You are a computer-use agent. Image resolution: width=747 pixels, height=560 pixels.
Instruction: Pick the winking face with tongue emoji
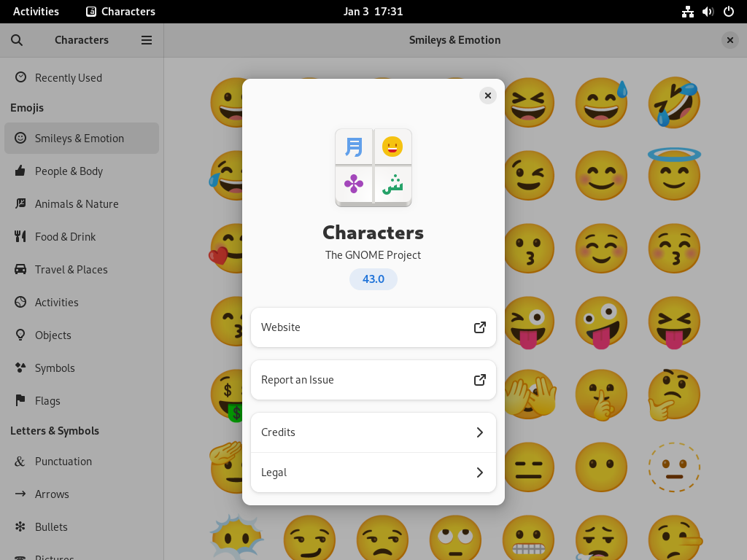tap(529, 322)
